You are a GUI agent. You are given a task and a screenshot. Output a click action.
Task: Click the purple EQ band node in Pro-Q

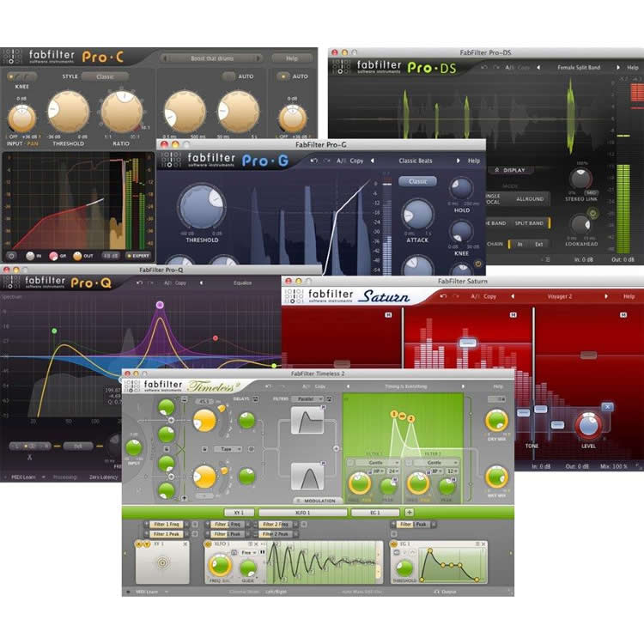click(161, 305)
